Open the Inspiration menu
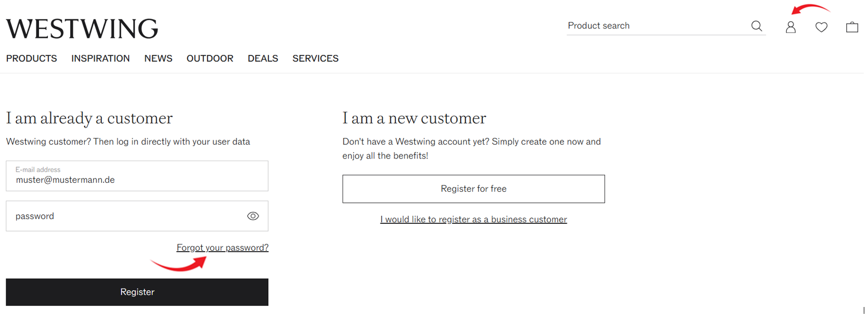The image size is (868, 317). tap(101, 58)
